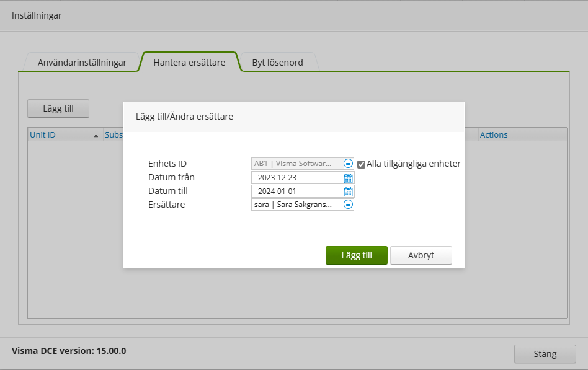Click the partially hidden Subs column header
Image resolution: width=588 pixels, height=370 pixels.
click(114, 134)
